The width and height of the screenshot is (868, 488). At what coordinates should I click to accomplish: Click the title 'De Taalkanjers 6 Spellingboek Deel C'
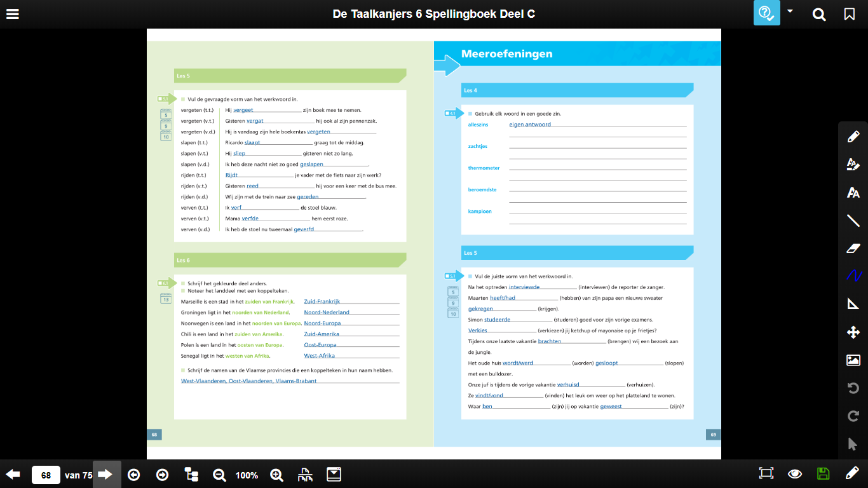pos(434,13)
